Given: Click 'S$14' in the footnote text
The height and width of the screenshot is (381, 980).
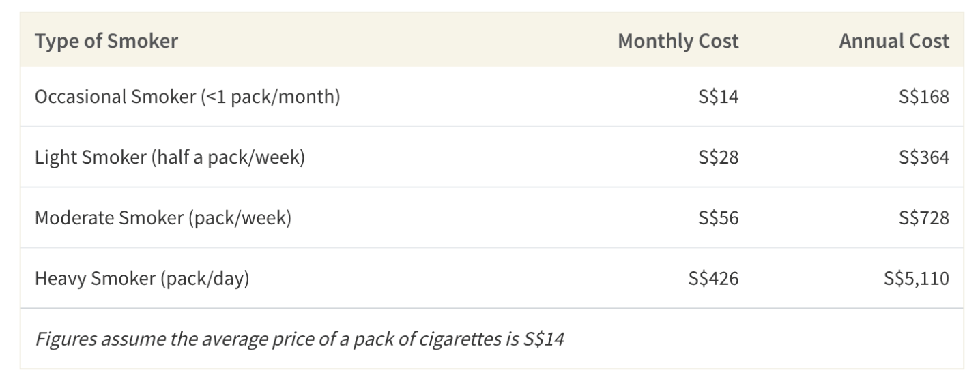Looking at the screenshot, I should 544,339.
